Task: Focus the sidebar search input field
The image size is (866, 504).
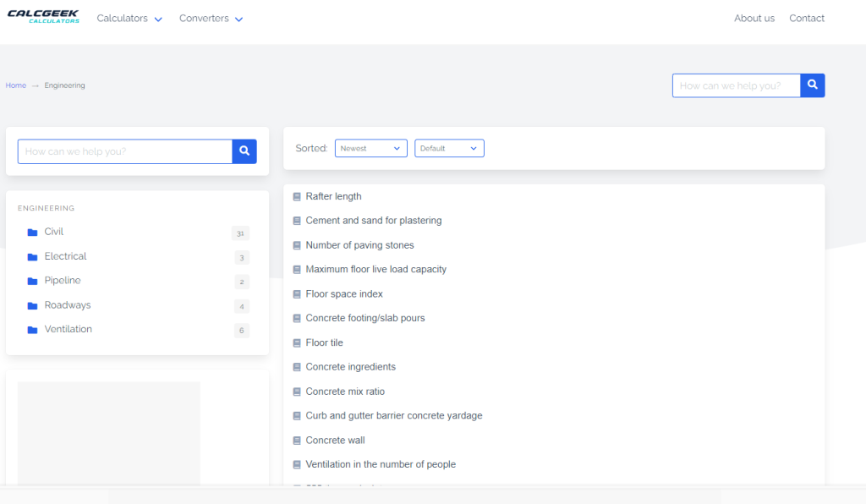Action: point(125,151)
